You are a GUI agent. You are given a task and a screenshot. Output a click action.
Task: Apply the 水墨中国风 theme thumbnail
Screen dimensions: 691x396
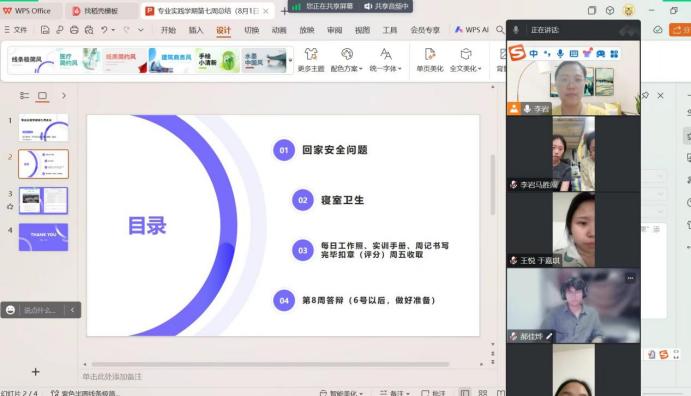(x=264, y=60)
